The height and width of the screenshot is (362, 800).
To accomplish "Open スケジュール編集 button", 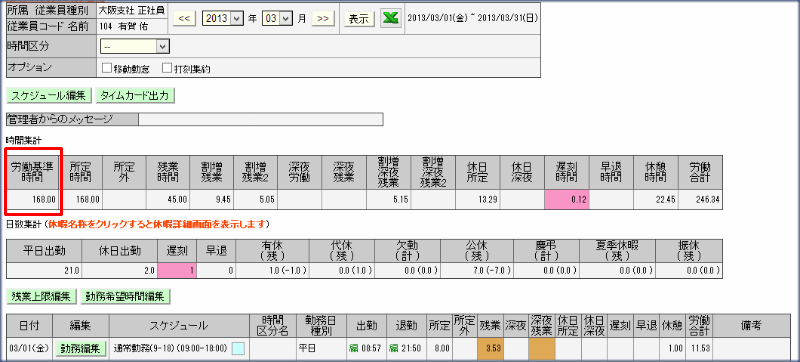I will point(49,95).
